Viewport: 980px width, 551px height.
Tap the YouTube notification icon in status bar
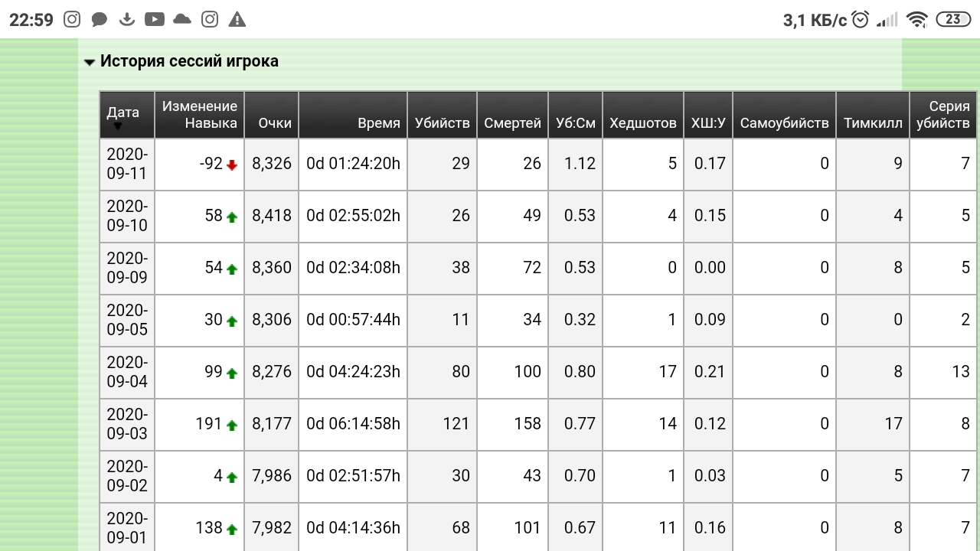click(x=155, y=20)
